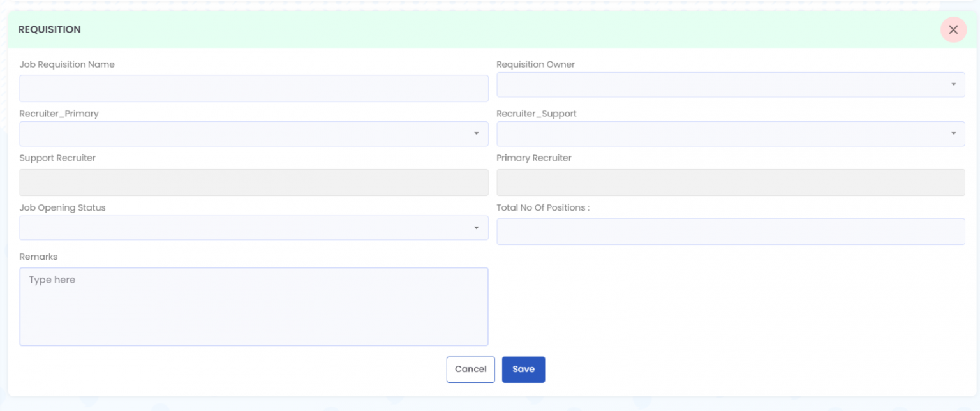Click the Save button
Screen dimensions: 980x411
click(523, 369)
